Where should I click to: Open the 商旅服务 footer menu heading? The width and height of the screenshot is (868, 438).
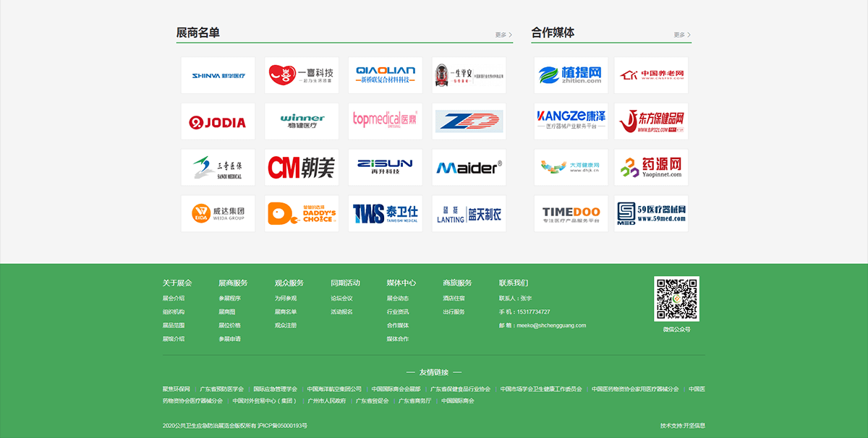(x=457, y=283)
